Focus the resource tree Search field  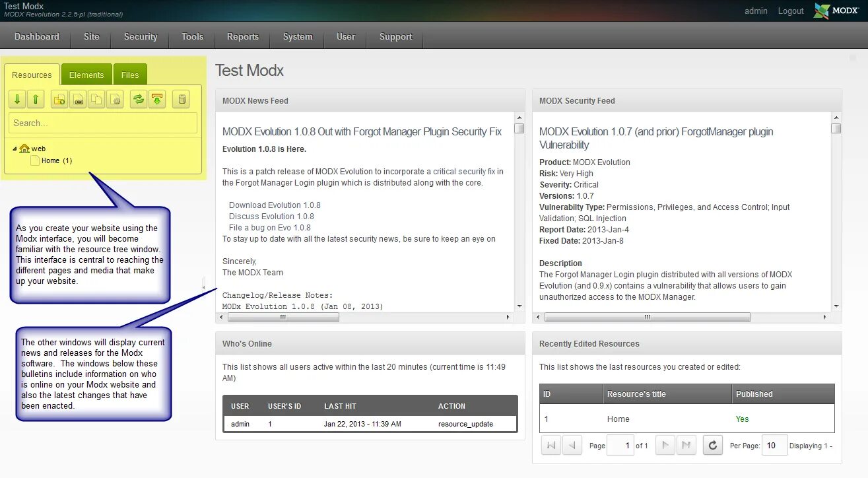tap(103, 123)
